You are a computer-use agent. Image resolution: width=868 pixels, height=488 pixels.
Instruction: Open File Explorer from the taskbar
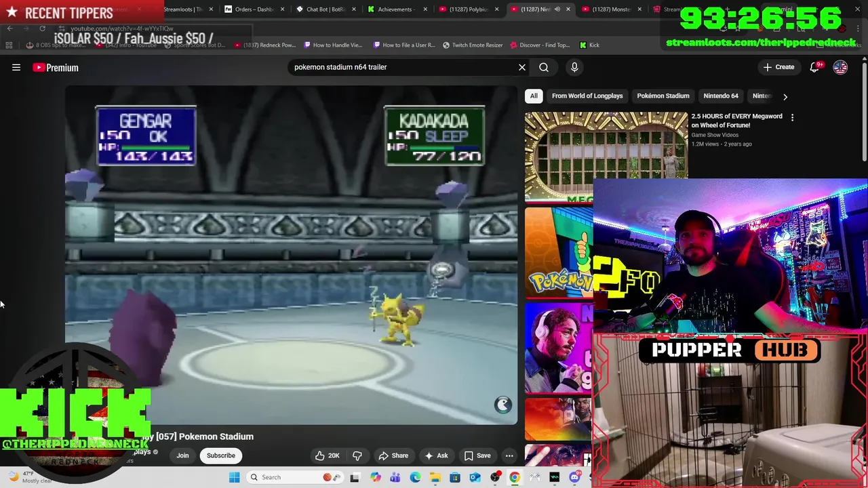click(x=435, y=477)
